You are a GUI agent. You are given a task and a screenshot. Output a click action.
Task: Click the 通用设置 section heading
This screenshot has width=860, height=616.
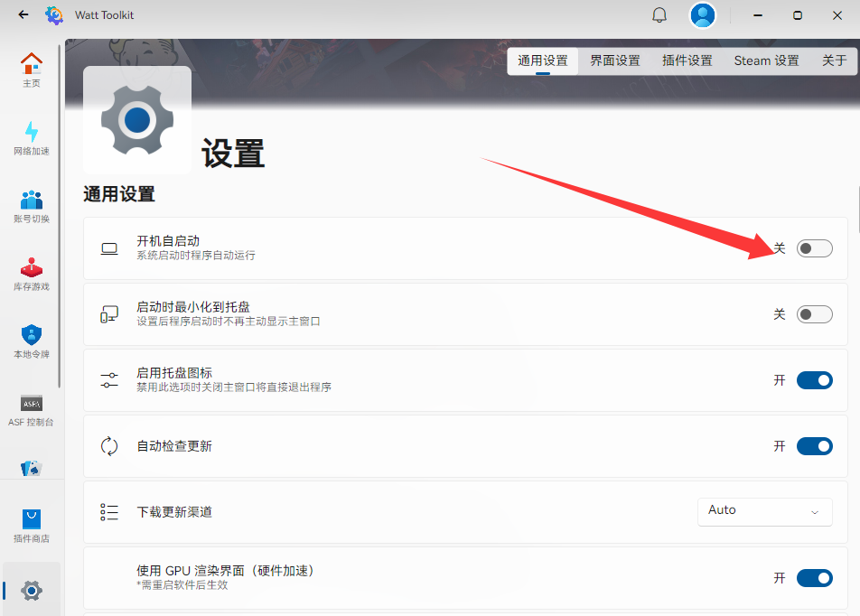pos(119,194)
